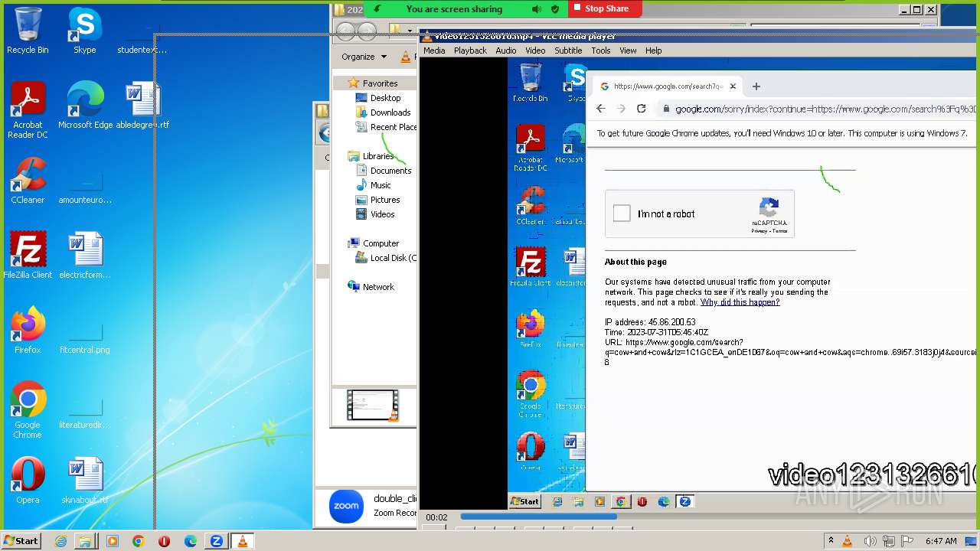This screenshot has width=980, height=551.
Task: Seek in VLC using the progress slider
Action: point(720,517)
